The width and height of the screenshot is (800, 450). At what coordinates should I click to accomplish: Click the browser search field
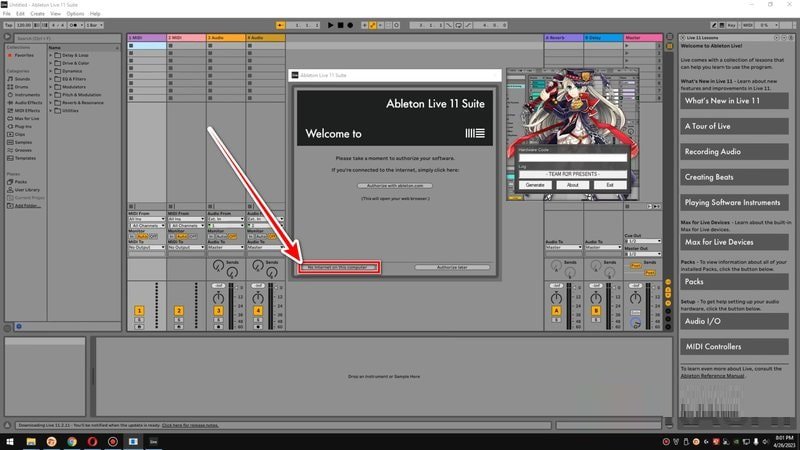coord(66,38)
